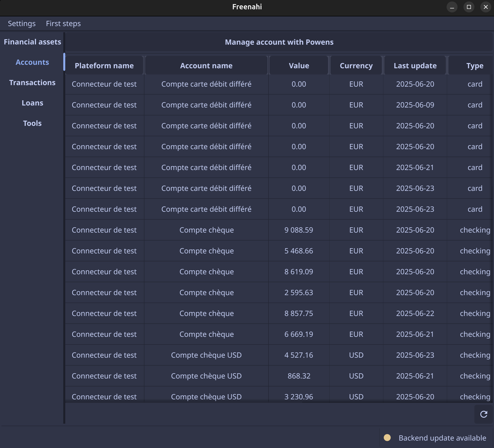Switch to the Accounts section

[32, 62]
